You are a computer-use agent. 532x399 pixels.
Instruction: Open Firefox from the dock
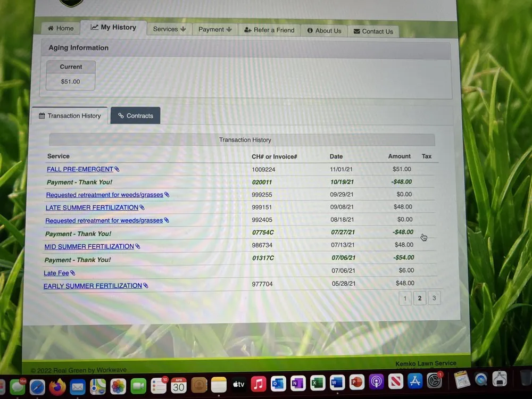click(57, 386)
